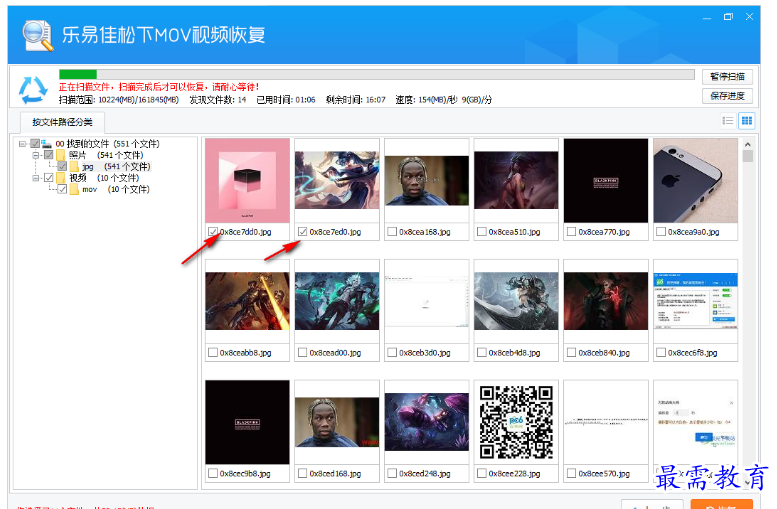Check 0x8cea9a0.jpg checkbox
The height and width of the screenshot is (509, 777).
661,231
